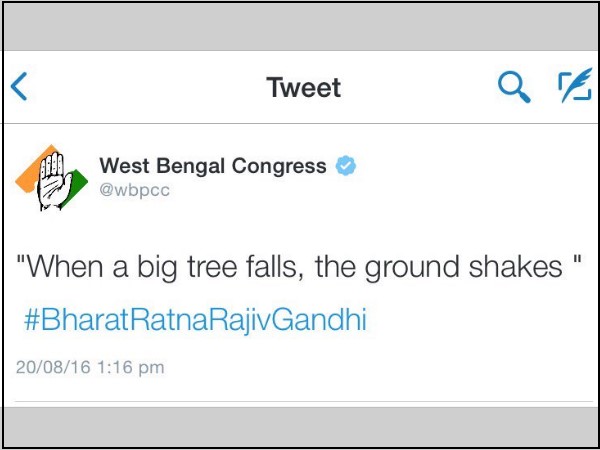Click the @wbpcc handle
Image resolution: width=600 pixels, height=450 pixels.
[134, 191]
